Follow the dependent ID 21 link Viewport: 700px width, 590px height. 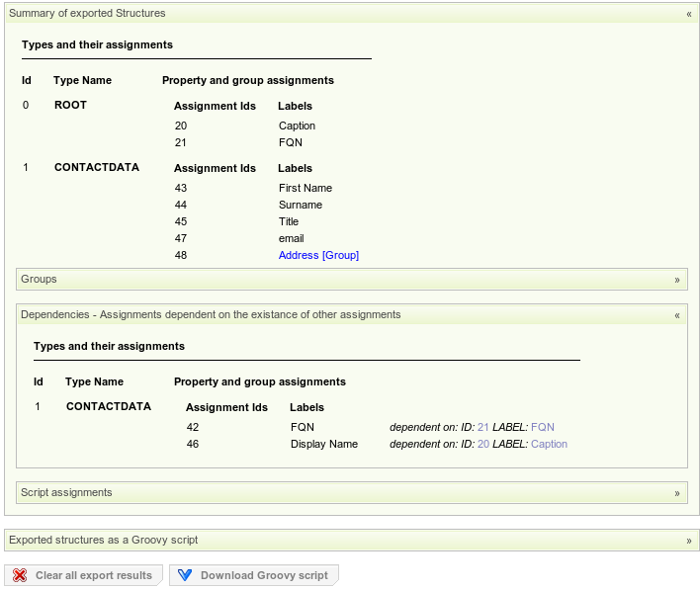[x=482, y=427]
